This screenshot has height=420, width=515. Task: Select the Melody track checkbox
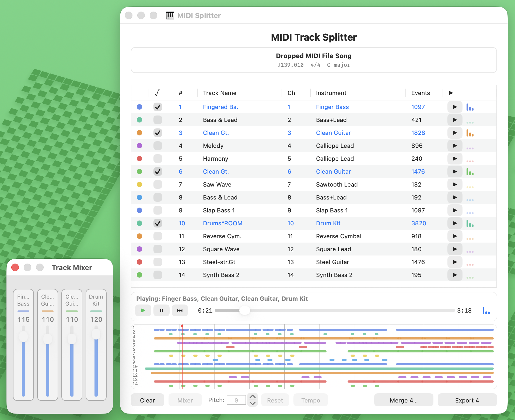158,146
